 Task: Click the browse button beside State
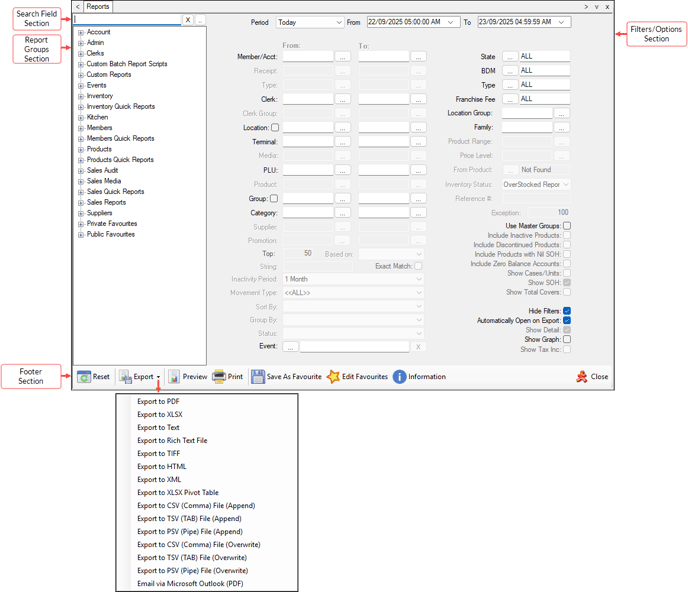coord(509,57)
